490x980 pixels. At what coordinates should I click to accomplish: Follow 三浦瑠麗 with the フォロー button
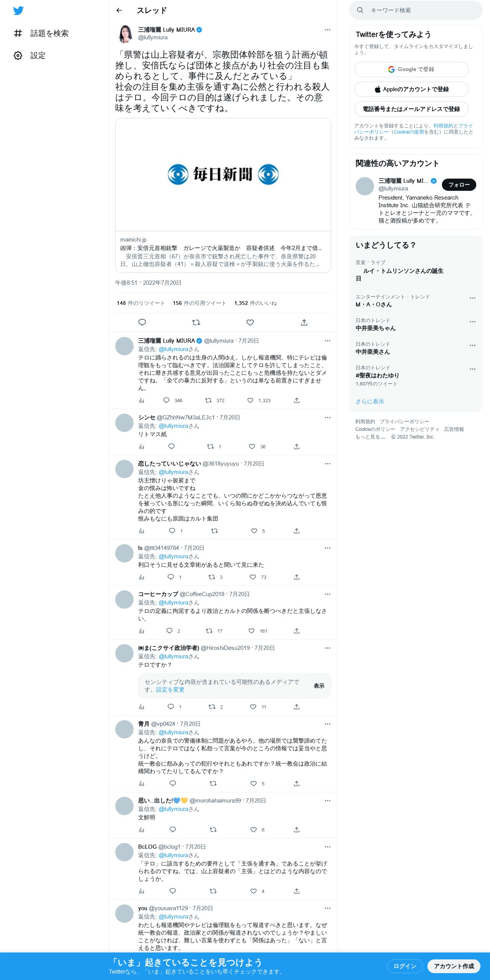click(x=459, y=185)
